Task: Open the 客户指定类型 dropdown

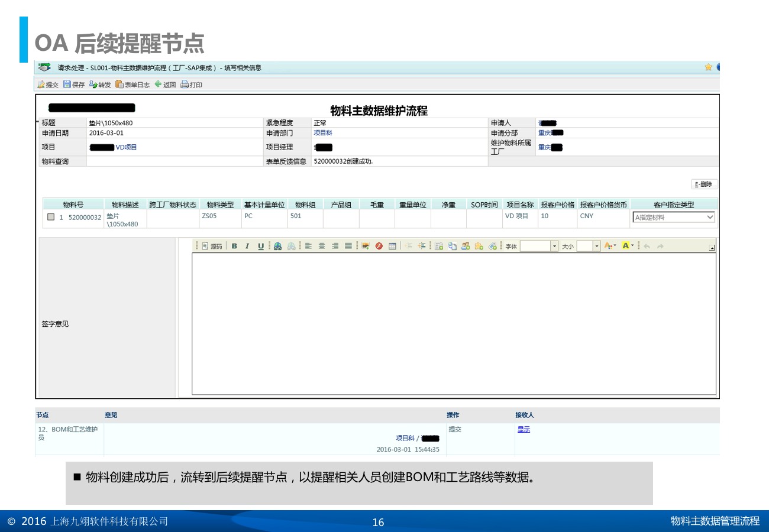Action: pos(710,218)
